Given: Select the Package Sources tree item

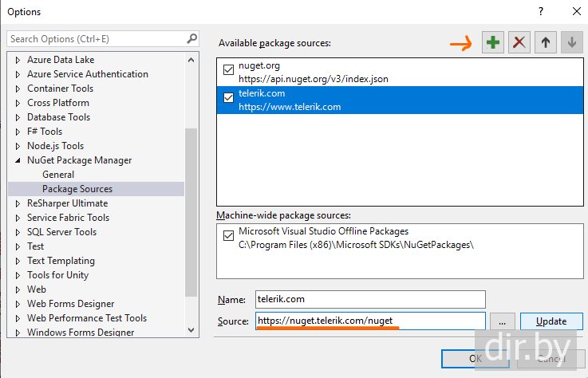Looking at the screenshot, I should tap(77, 189).
